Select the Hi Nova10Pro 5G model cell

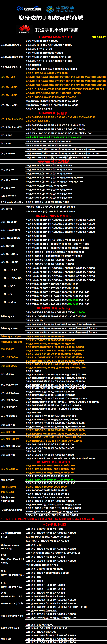[x=13, y=278]
